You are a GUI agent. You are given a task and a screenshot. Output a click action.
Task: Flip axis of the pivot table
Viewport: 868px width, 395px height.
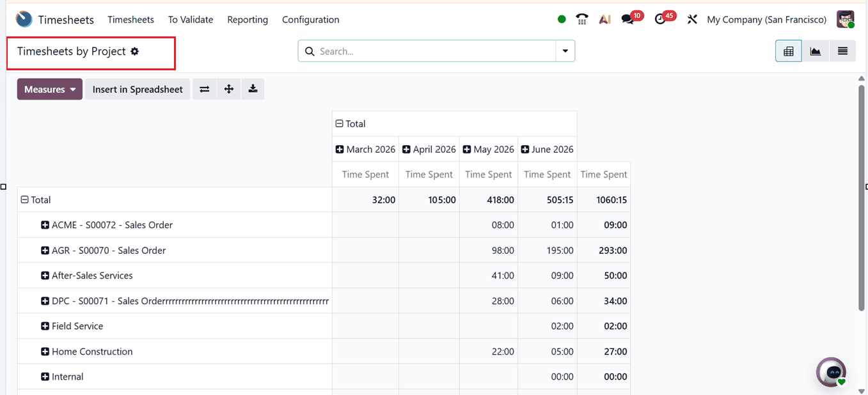pos(205,89)
